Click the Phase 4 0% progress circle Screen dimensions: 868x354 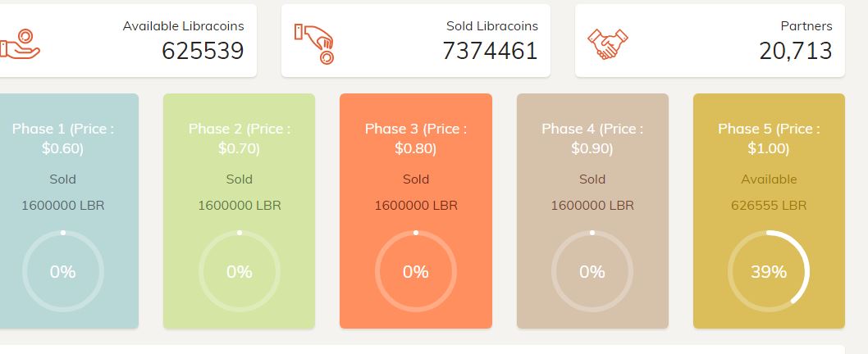tap(592, 272)
